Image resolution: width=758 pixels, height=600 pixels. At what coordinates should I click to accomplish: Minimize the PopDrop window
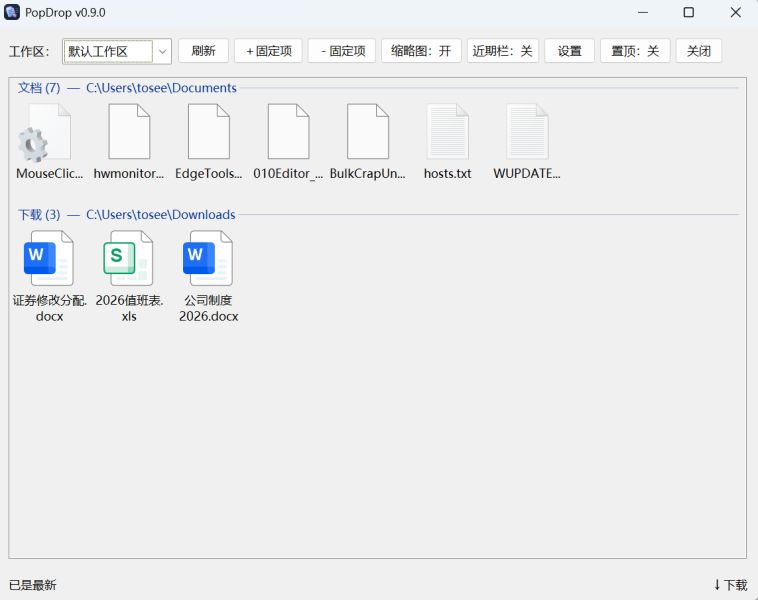pos(642,12)
